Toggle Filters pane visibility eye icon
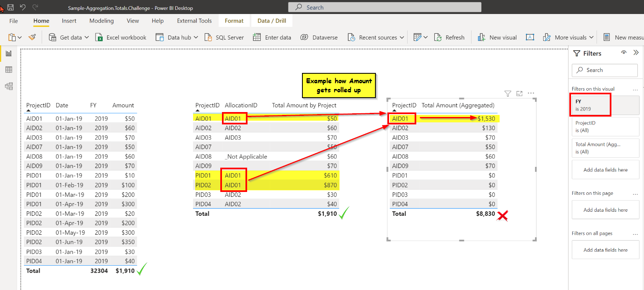Screen dimensions: 644x290 (x=624, y=53)
